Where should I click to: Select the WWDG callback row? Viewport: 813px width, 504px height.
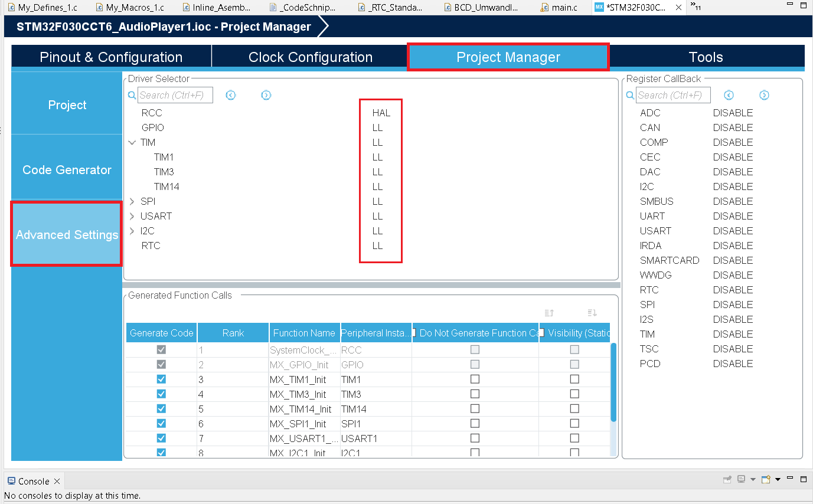[x=697, y=275]
